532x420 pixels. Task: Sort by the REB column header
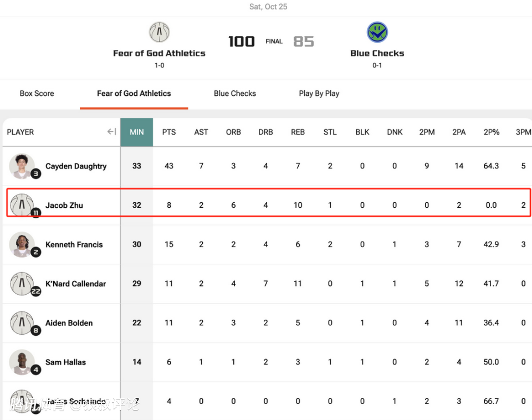[298, 132]
